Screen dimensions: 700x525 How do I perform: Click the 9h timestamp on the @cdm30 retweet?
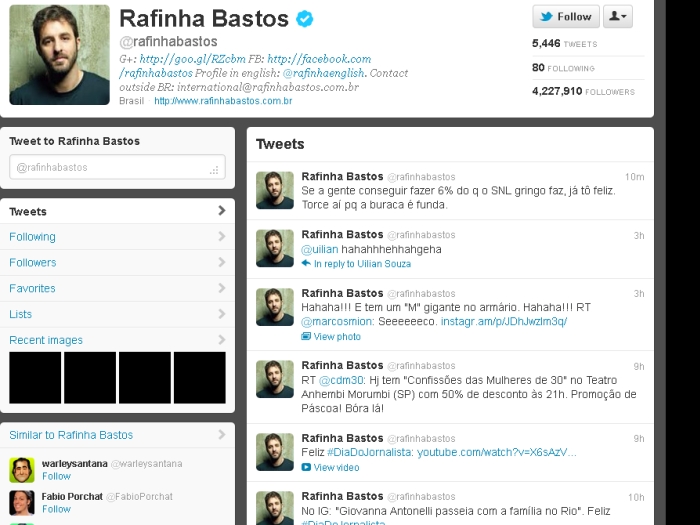click(639, 367)
